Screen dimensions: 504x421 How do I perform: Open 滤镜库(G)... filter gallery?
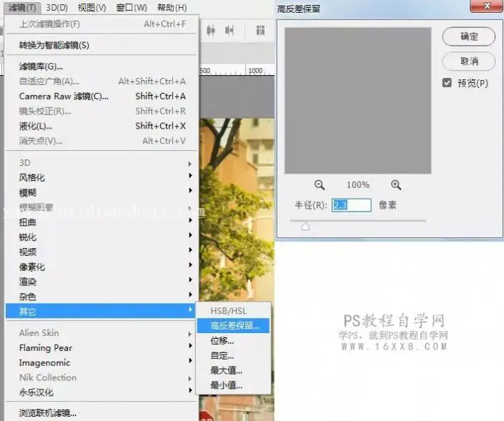tap(102, 66)
